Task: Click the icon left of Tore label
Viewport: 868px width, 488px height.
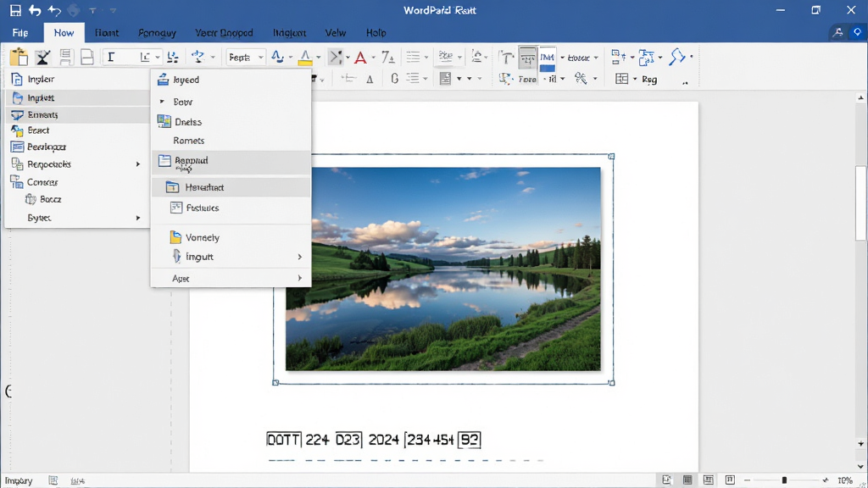Action: [505, 79]
